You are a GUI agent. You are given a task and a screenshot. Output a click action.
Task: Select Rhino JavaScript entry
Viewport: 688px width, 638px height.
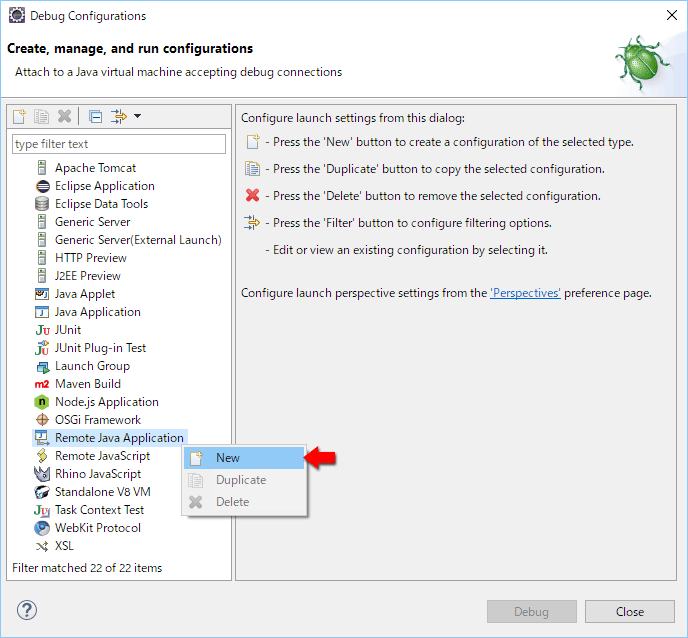tap(98, 474)
